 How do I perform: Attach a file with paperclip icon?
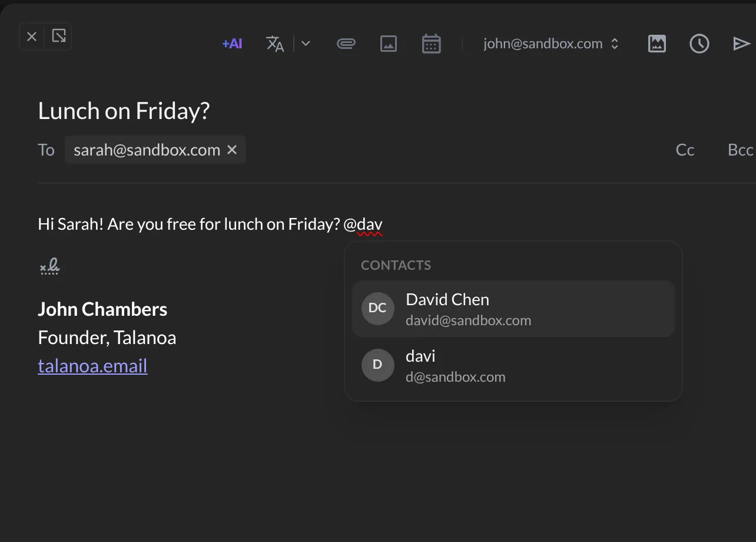(x=346, y=44)
